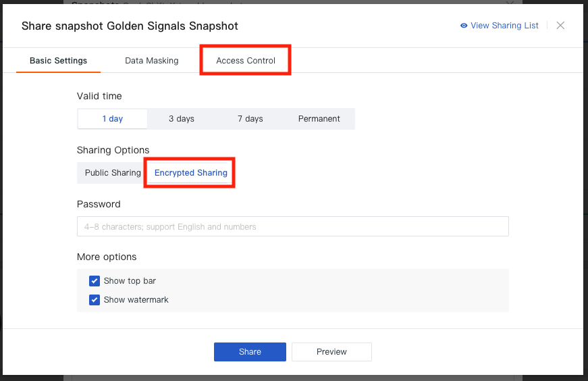Select Permanent valid time

coord(319,119)
